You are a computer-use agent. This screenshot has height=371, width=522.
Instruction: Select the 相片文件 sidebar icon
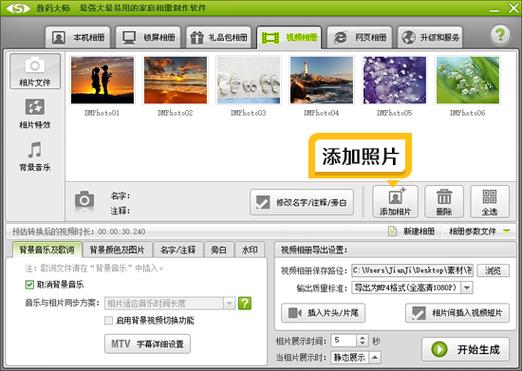35,71
